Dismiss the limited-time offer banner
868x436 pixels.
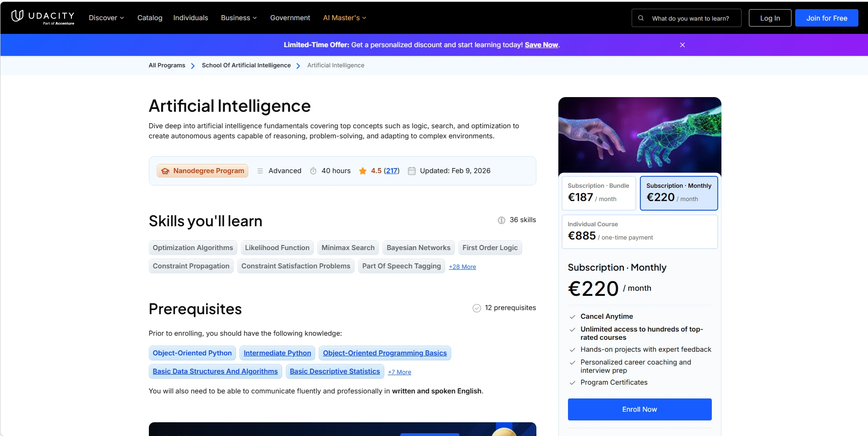[682, 45]
